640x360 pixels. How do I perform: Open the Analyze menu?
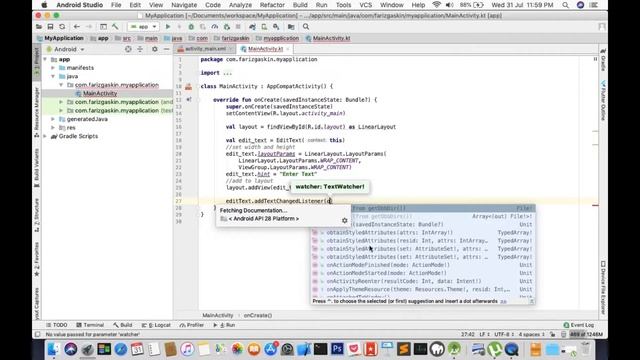240,5
